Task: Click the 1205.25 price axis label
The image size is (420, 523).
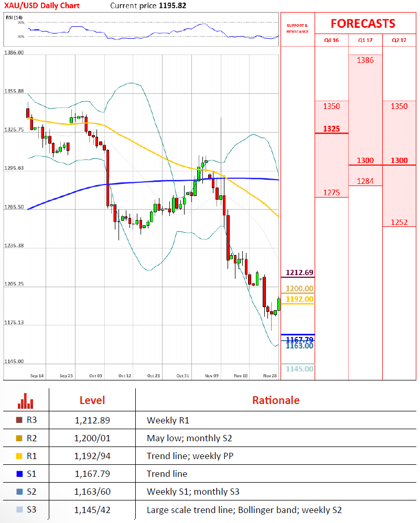Action: click(14, 284)
